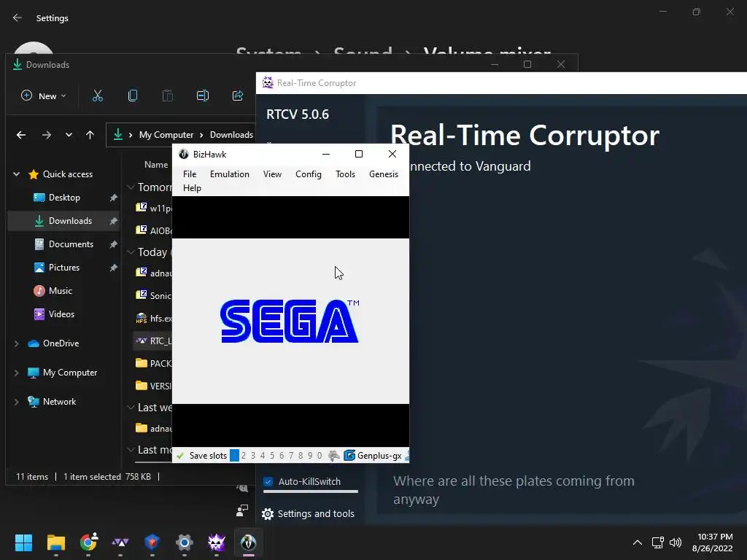The height and width of the screenshot is (560, 747).
Task: Go back in the Settings window
Action: point(18,17)
